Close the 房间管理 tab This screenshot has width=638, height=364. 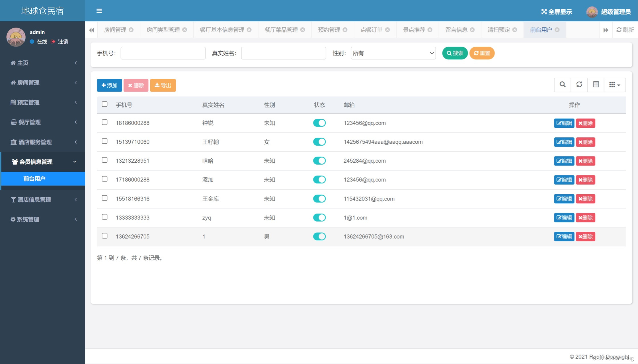click(131, 30)
